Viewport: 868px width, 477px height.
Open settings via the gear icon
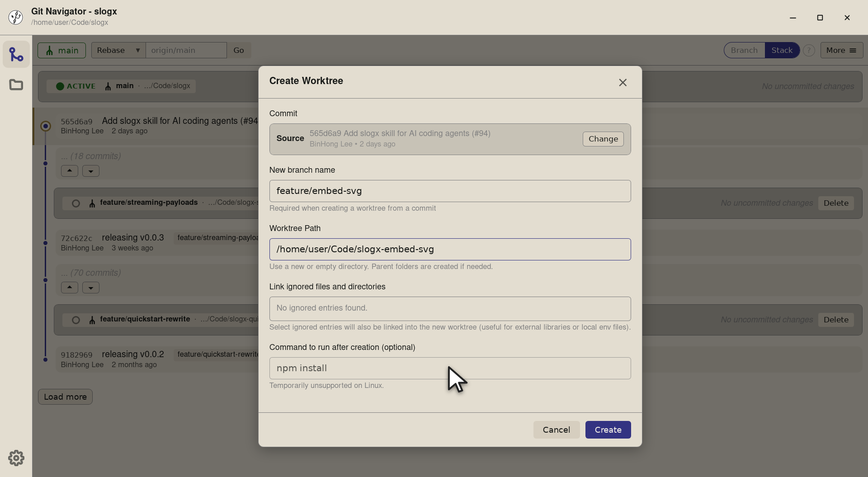click(16, 458)
